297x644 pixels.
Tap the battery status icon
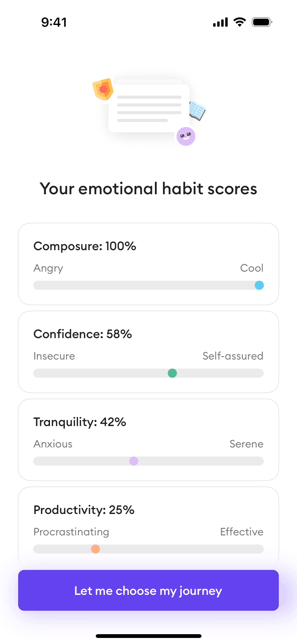[x=262, y=22]
